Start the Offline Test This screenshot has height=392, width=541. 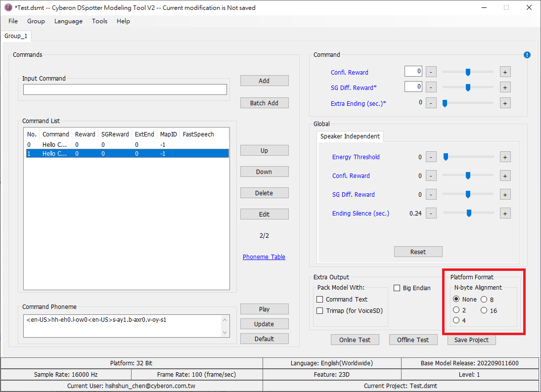pyautogui.click(x=413, y=340)
